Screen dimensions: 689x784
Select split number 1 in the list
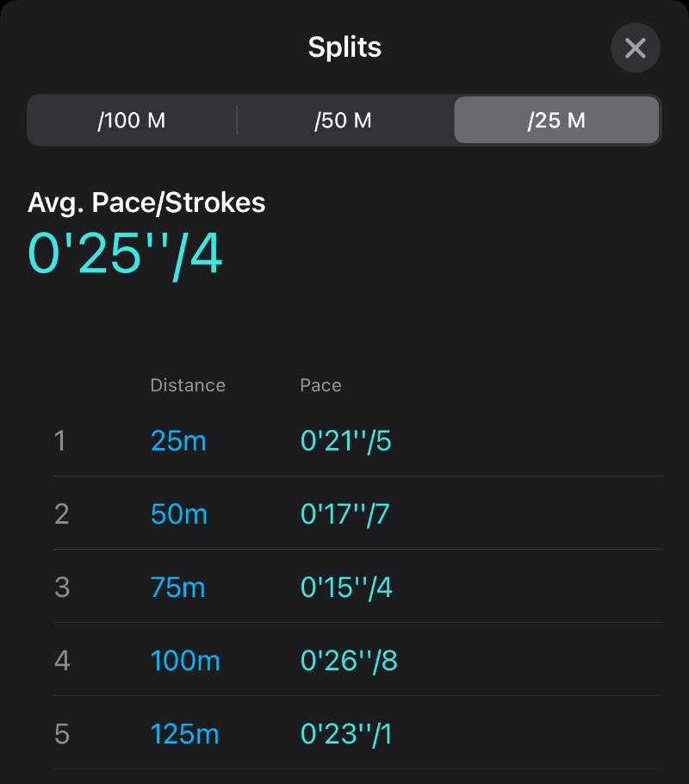coord(60,441)
